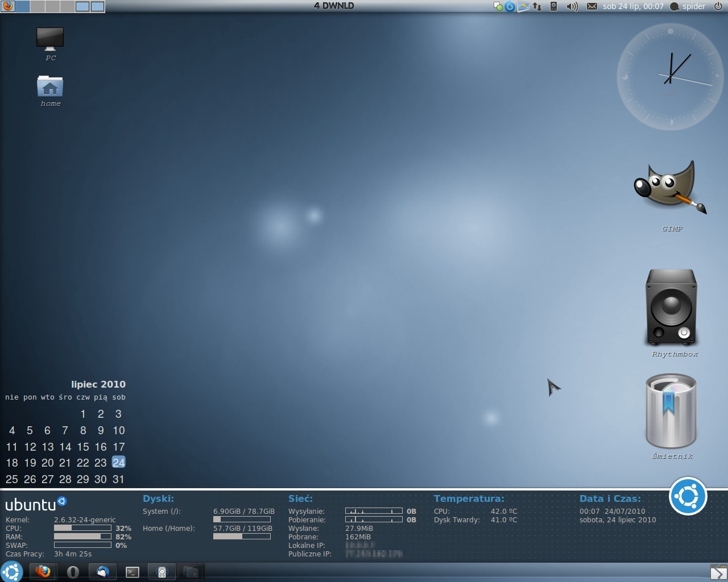Click the 4 DWNLD window title
Screen dimensions: 728x582
click(334, 6)
